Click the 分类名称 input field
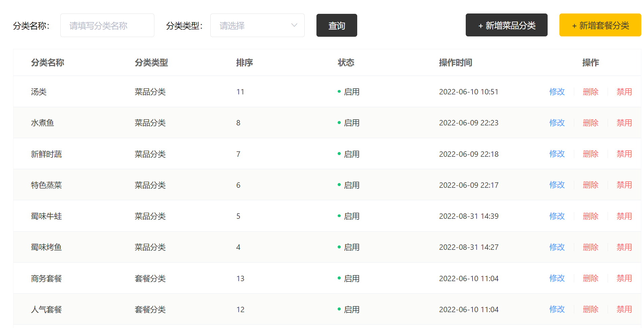Screen dimensions: 644x328 tap(107, 26)
